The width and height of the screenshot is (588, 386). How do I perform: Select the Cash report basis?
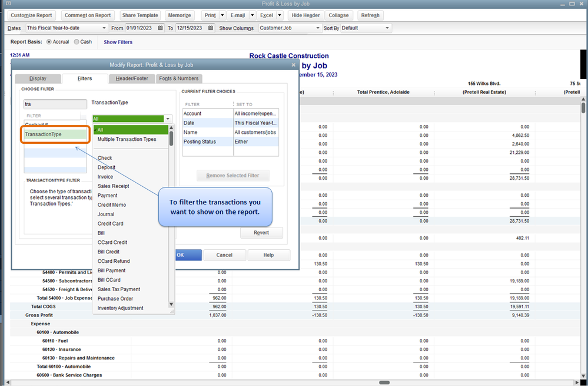point(77,42)
